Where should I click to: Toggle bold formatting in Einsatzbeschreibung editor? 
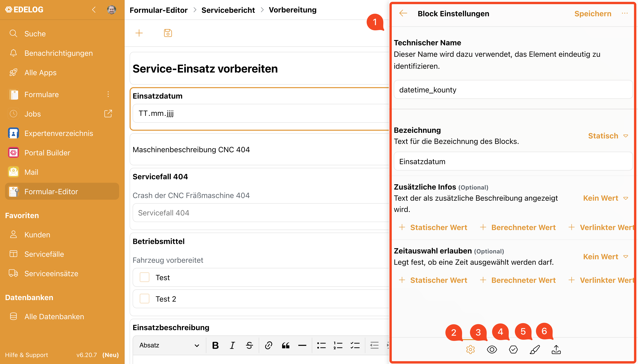tap(215, 345)
